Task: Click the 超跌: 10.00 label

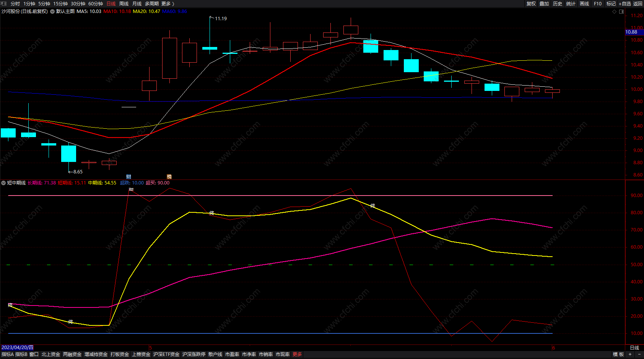Action: pyautogui.click(x=132, y=183)
